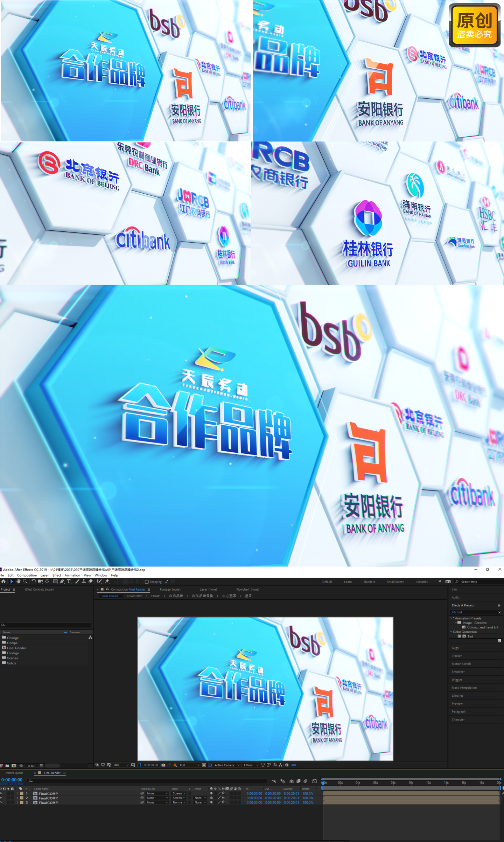Expand layer 1 FinalCOMP properties arrow
Viewport: 504px width, 842px height.
tap(17, 794)
